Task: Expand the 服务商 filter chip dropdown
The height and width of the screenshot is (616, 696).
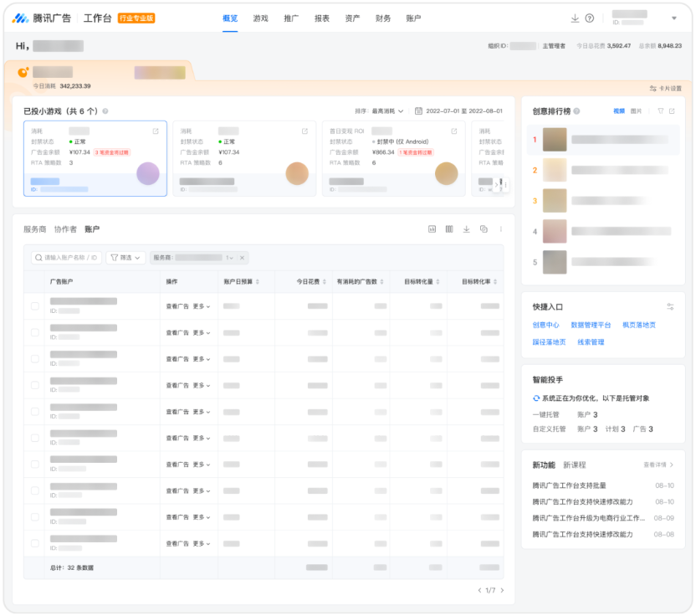Action: pyautogui.click(x=230, y=258)
